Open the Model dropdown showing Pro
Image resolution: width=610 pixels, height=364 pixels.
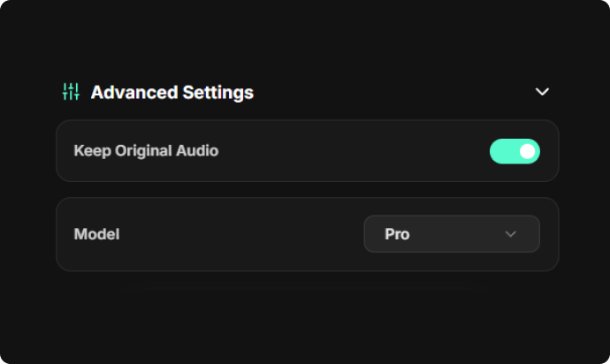click(452, 234)
